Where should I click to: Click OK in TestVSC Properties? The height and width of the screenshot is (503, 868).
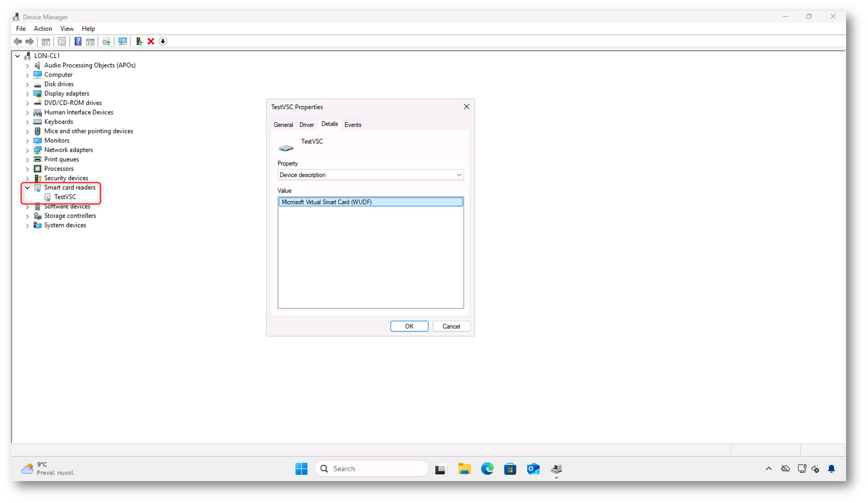click(409, 326)
